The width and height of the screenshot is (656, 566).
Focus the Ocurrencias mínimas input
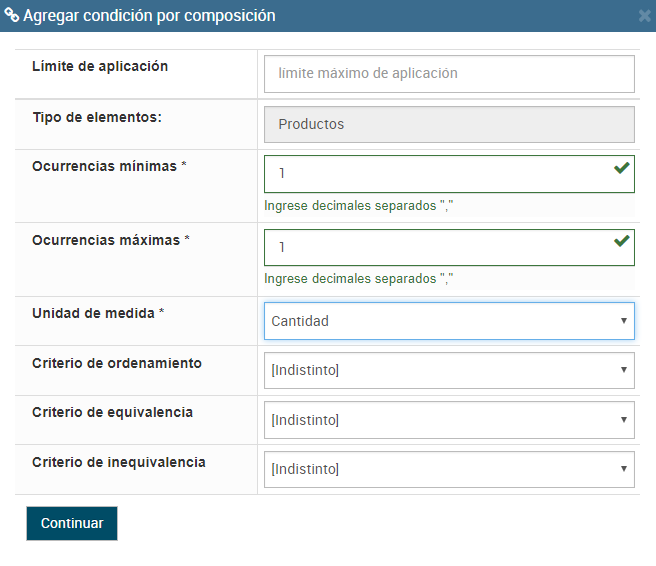(440, 173)
